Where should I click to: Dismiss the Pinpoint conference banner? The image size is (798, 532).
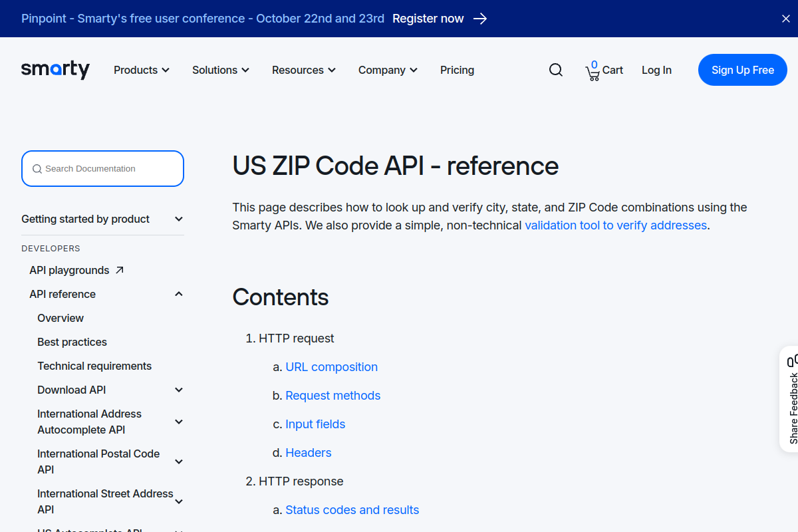pos(786,19)
